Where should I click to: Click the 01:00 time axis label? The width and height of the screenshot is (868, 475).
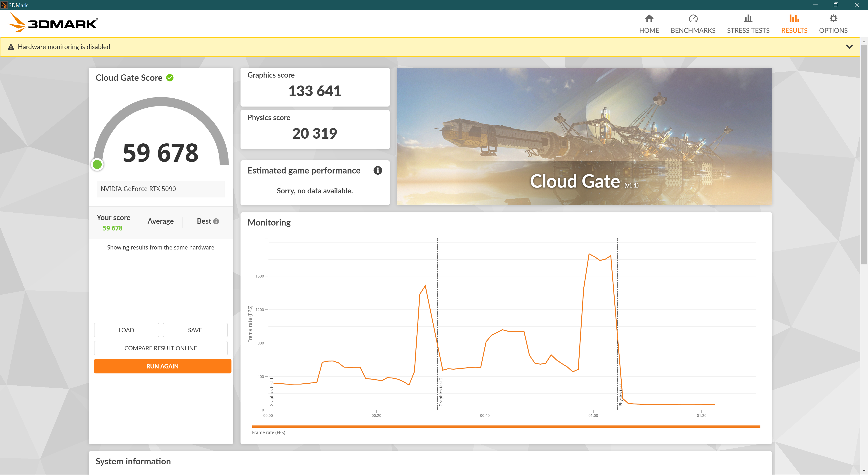593,416
